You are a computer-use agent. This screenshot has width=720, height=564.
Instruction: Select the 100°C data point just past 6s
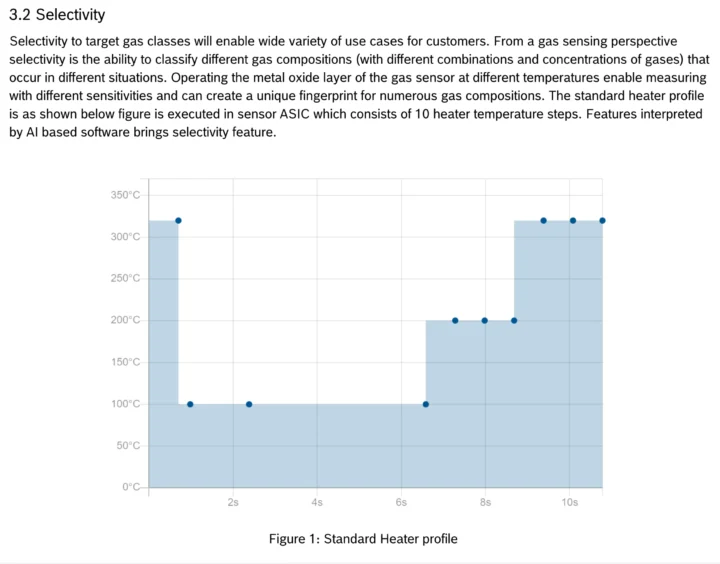426,404
